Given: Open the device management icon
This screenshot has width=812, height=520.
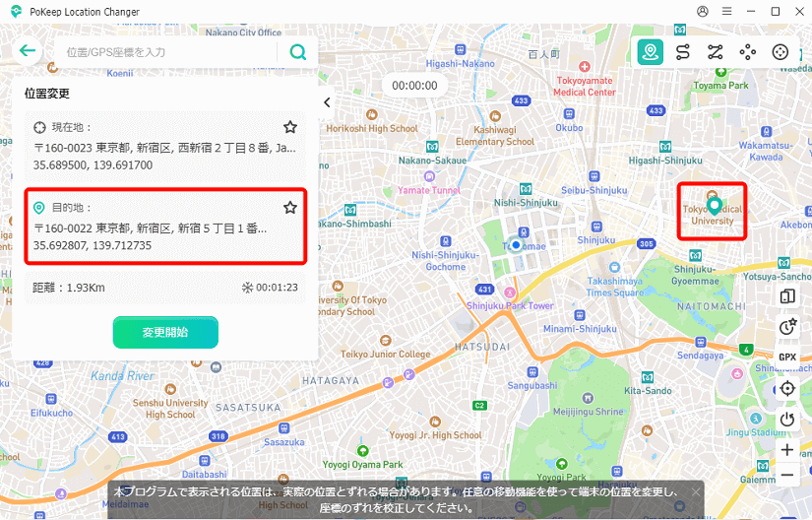Looking at the screenshot, I should 787,296.
